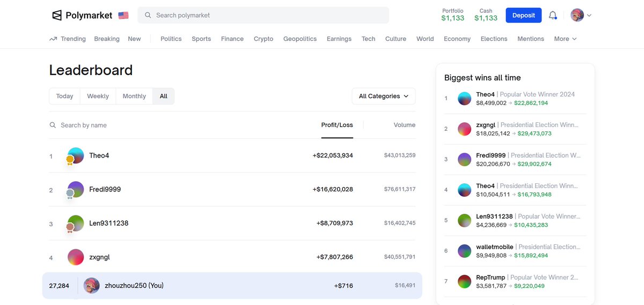Switch leaderboard to Weekly
The image size is (644, 305).
tap(98, 96)
